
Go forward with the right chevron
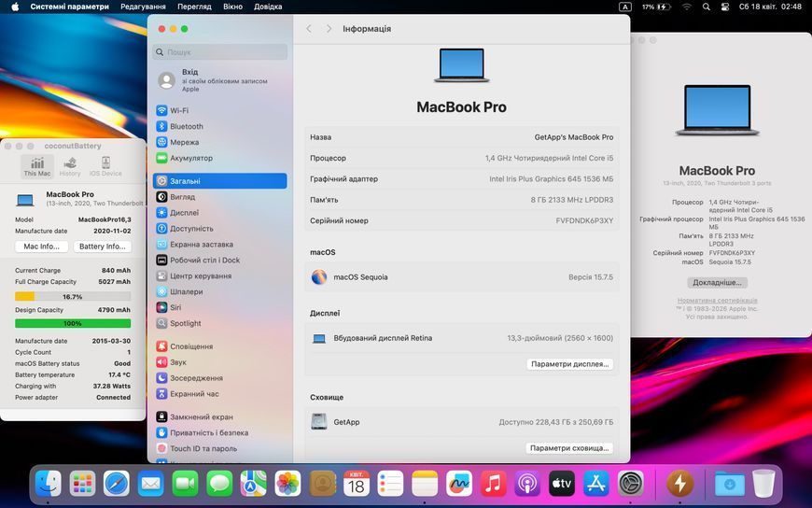coord(329,29)
